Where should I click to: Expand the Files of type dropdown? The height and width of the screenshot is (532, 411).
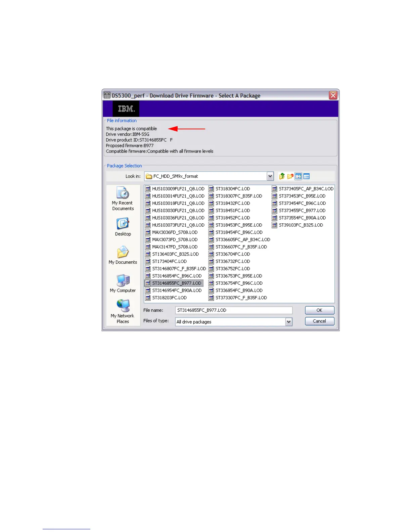289,322
